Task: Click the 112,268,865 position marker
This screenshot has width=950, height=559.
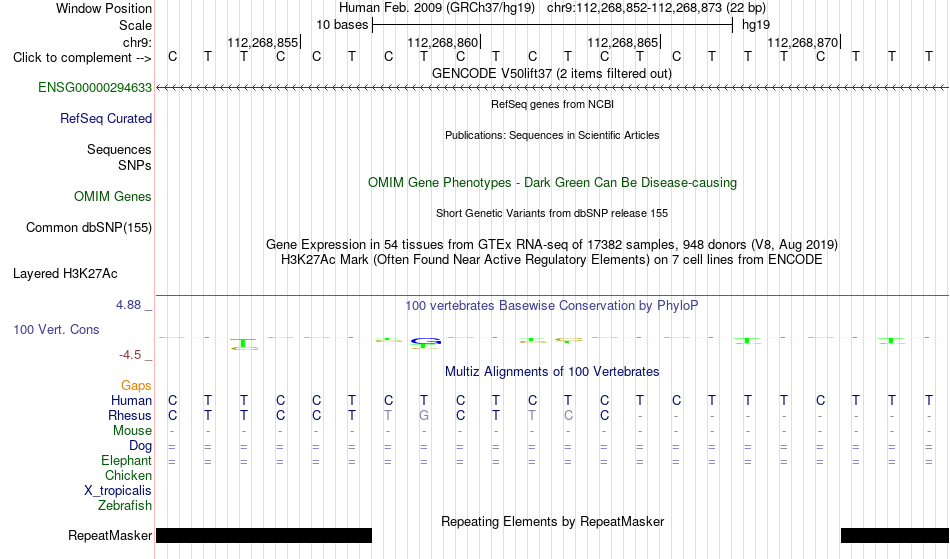Action: point(623,43)
